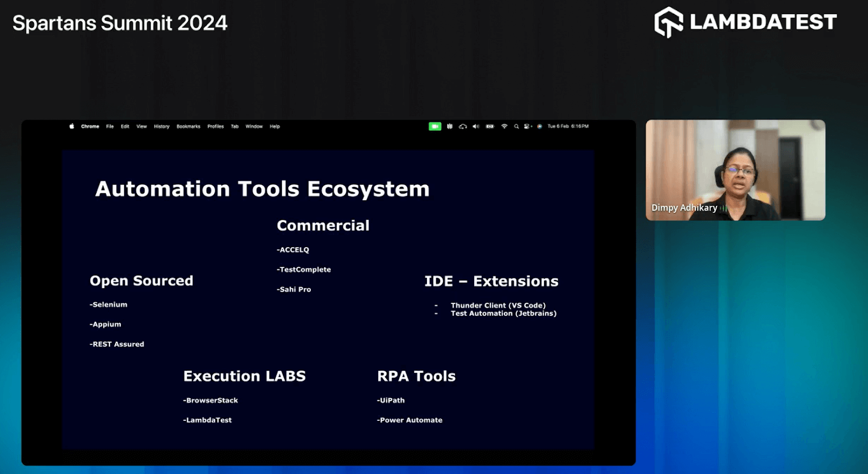The image size is (868, 474).
Task: Click the '-Selenium' item
Action: (x=108, y=305)
